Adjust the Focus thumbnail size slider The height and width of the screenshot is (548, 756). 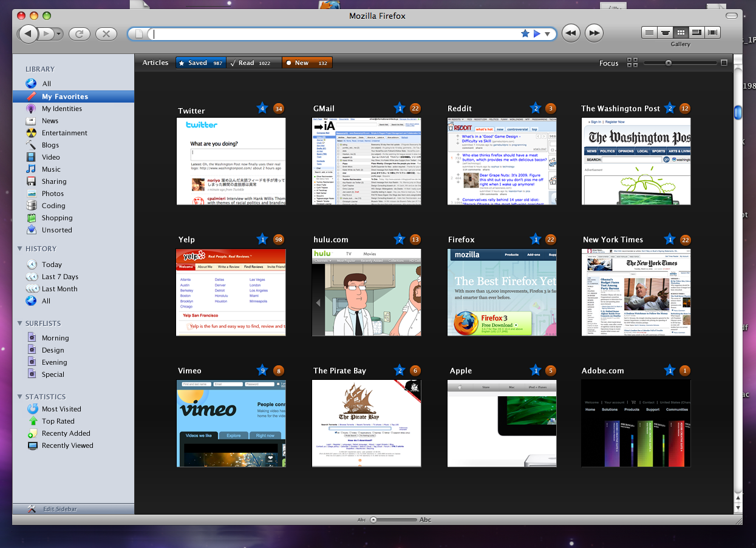(x=668, y=63)
